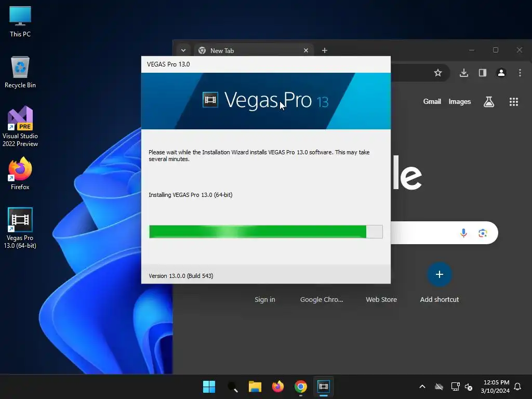
Task: Open the Sign in shortcut
Action: point(265,300)
